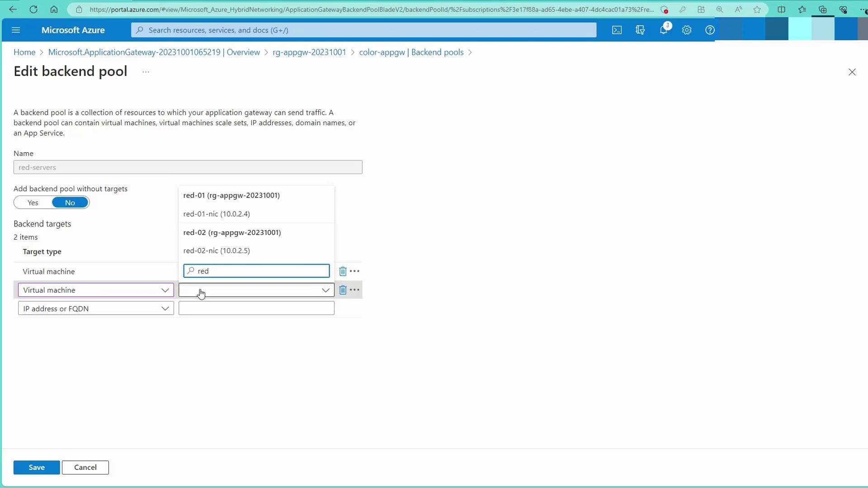Expand the empty target selection dropdown
This screenshot has width=868, height=488.
(x=256, y=290)
